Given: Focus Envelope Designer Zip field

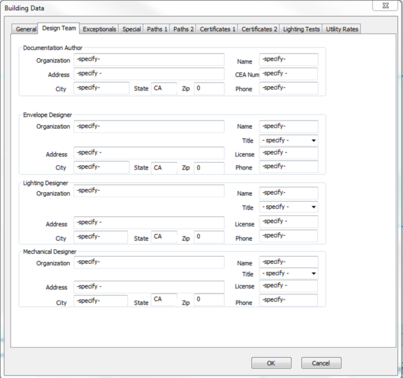Looking at the screenshot, I should coord(209,168).
